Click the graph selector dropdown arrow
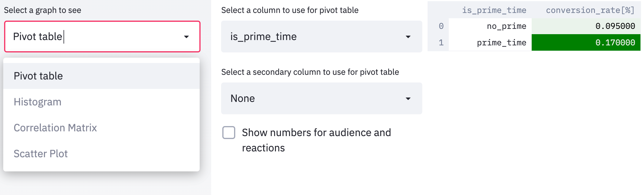644x195 pixels. (x=186, y=37)
